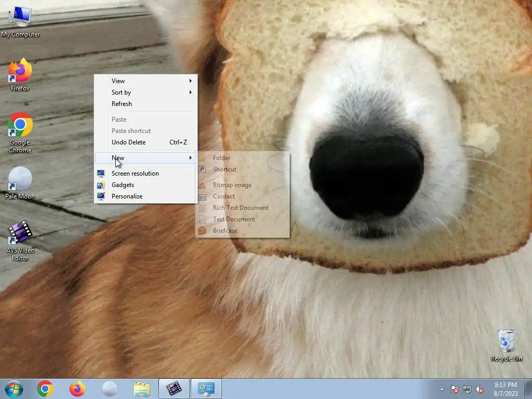Expand the View submenu
Viewport: 532px width, 399px height.
tap(146, 81)
